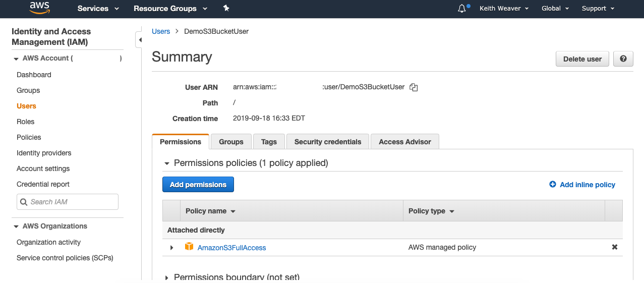The width and height of the screenshot is (644, 283).
Task: Collapse the IAM sidebar panel arrow
Action: tap(139, 40)
